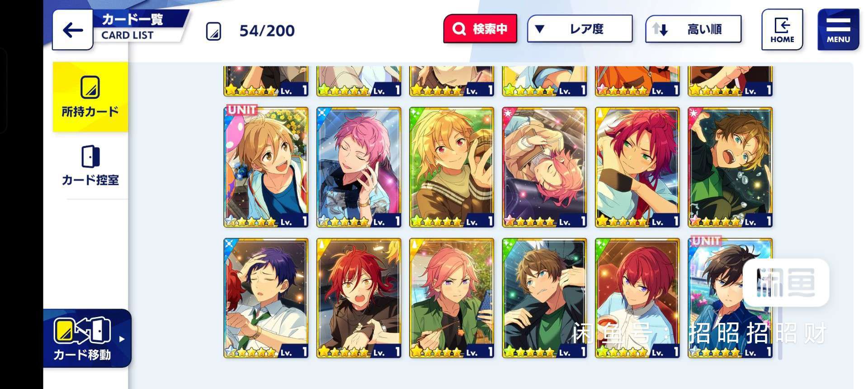This screenshot has width=868, height=389.
Task: Select the blue-haired boy touching forehead card
Action: 266,298
